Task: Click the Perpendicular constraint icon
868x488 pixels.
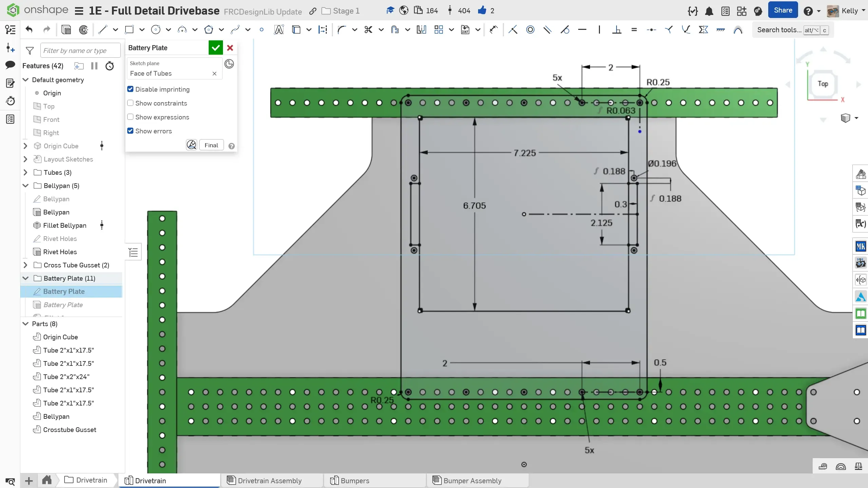Action: pos(617,30)
